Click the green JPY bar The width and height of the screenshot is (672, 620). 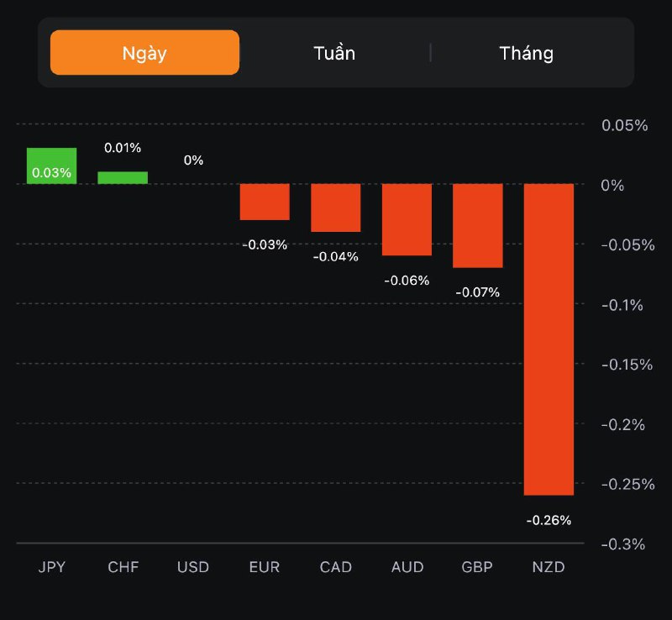click(51, 166)
